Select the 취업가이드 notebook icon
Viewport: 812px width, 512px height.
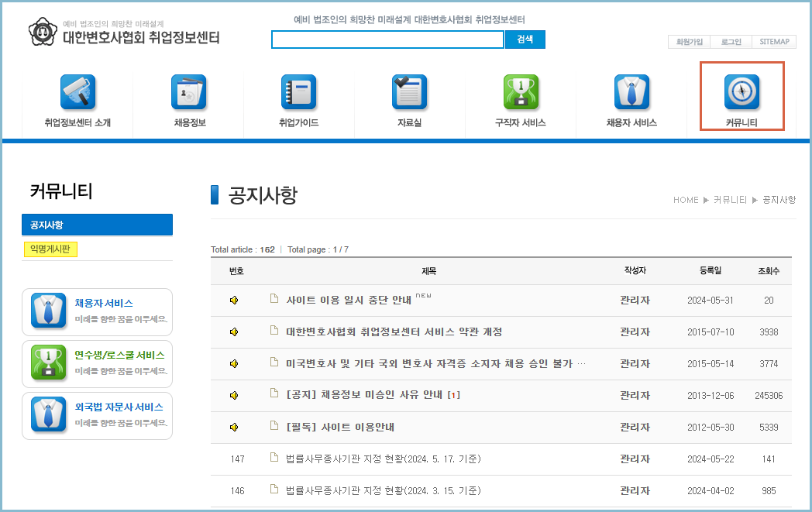click(x=298, y=91)
